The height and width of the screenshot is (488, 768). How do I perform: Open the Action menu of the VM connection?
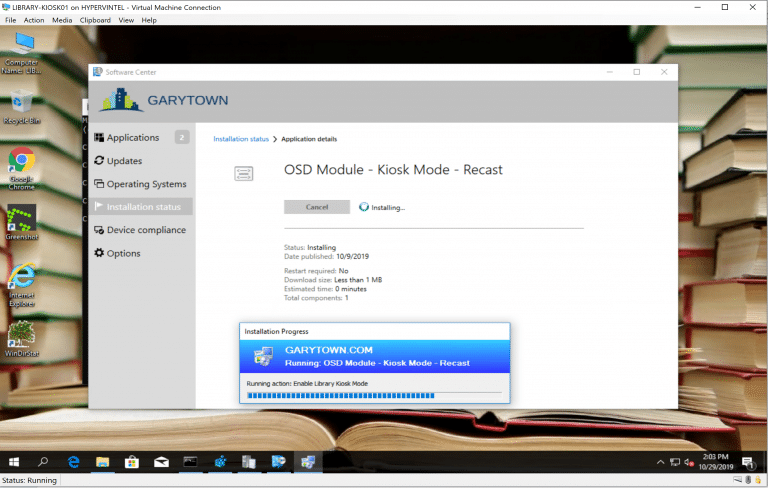point(34,20)
